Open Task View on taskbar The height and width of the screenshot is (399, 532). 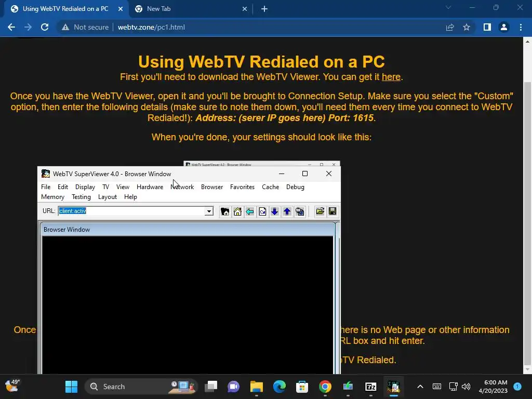[211, 387]
